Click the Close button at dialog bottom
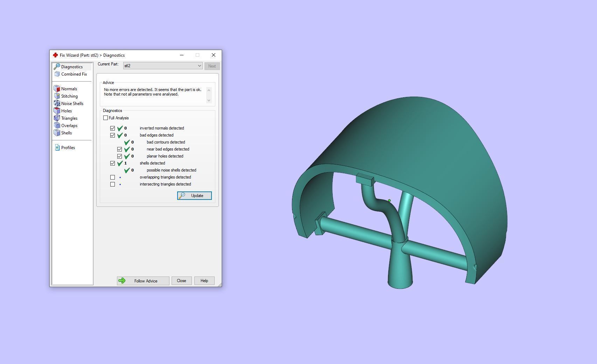 [181, 281]
